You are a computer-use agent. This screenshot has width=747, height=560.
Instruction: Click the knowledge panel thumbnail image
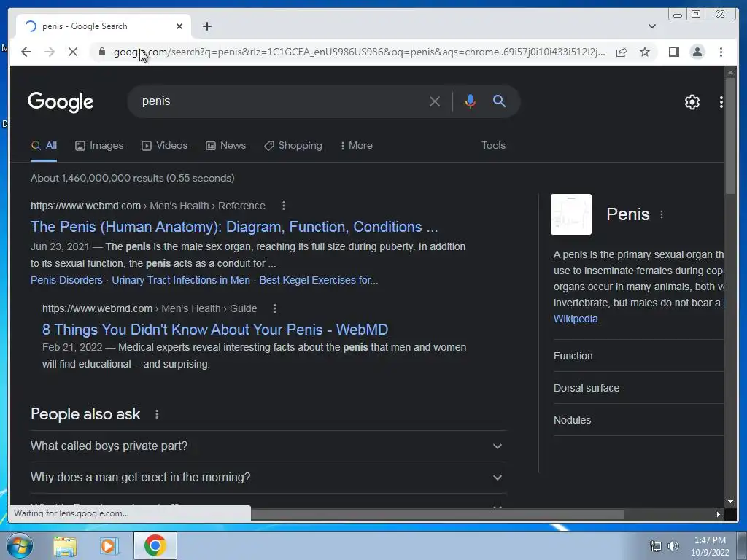(570, 214)
